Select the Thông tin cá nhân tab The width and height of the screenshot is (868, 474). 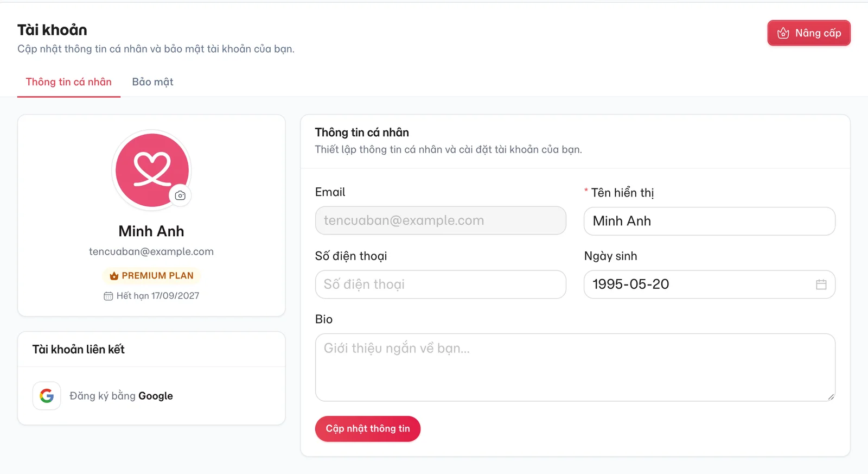coord(69,82)
